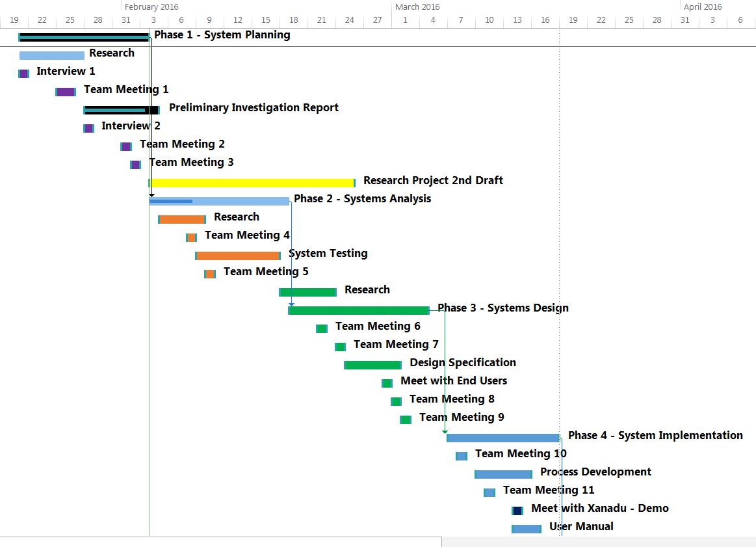Click the Meet with End Users bar

[x=387, y=383]
